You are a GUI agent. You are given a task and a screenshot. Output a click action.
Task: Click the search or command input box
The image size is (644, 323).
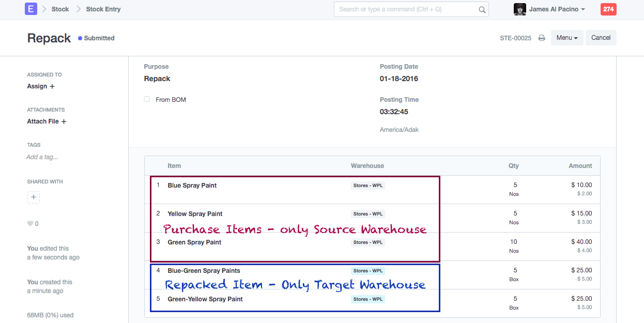[406, 9]
